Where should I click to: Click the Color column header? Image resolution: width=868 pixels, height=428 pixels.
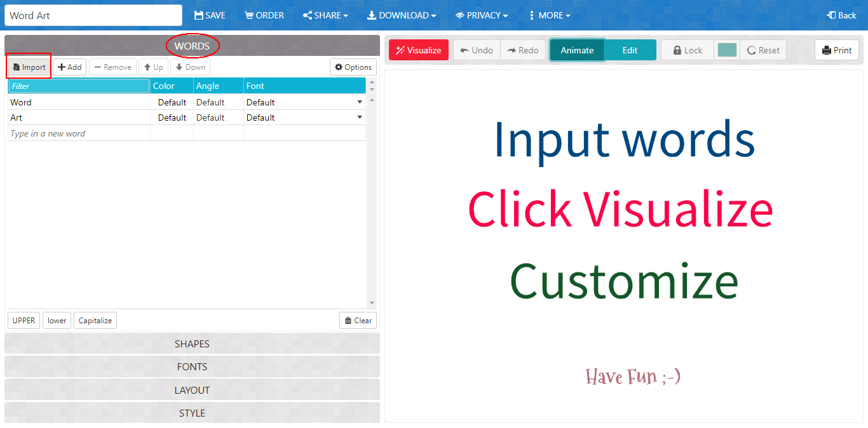tap(172, 86)
